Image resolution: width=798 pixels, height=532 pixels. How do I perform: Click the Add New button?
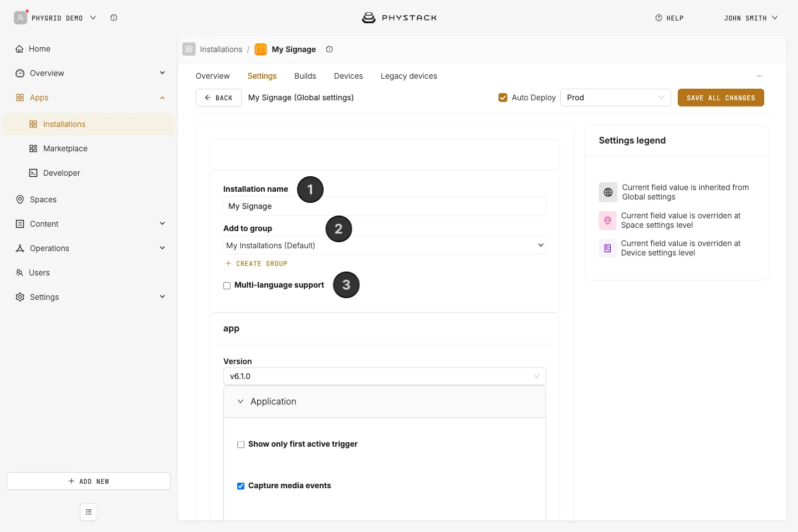pyautogui.click(x=89, y=481)
